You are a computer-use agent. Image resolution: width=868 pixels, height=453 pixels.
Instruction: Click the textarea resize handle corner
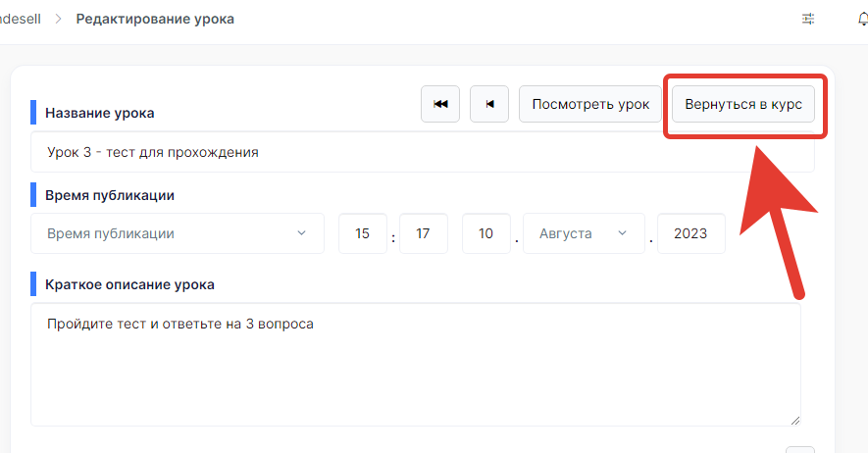pos(795,421)
